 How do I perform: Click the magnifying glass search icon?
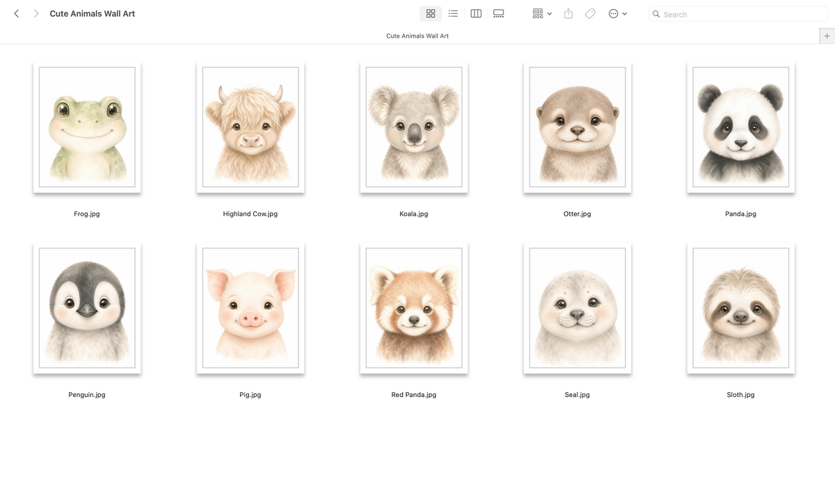[656, 14]
